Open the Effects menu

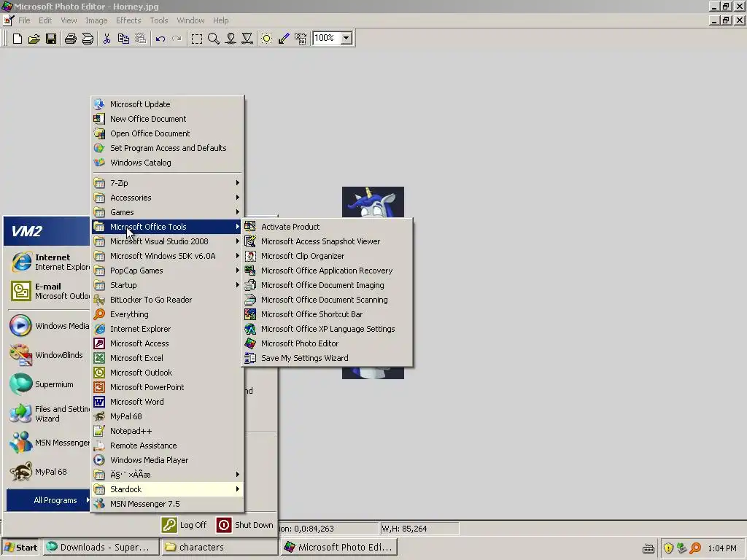click(128, 20)
